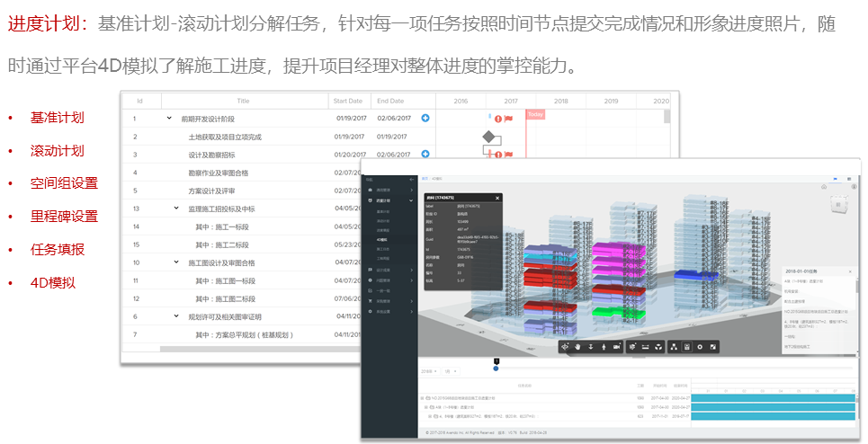Select the Pan hand tool in viewer toolbar
Viewport: 868px width, 444px height.
click(x=577, y=347)
